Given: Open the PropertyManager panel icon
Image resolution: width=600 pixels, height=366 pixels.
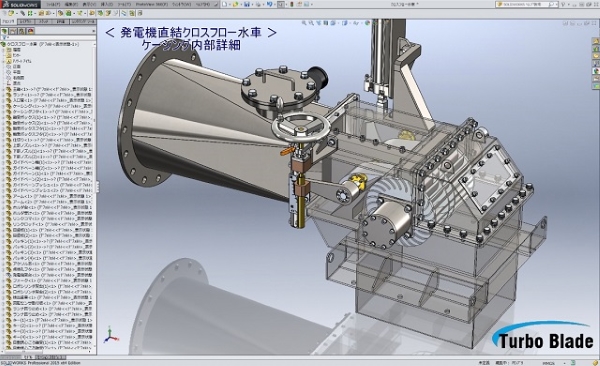Looking at the screenshot, I should coord(13,31).
